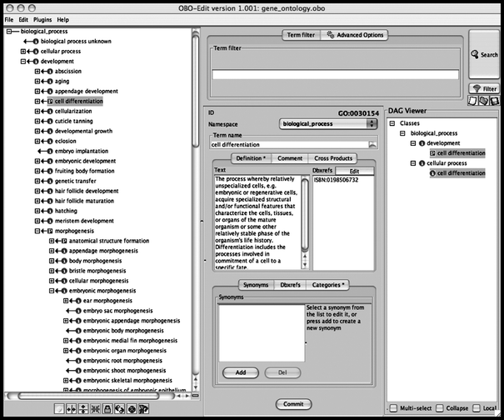Screen dimensions: 504x420
Task: Click the Commit button
Action: (x=293, y=404)
